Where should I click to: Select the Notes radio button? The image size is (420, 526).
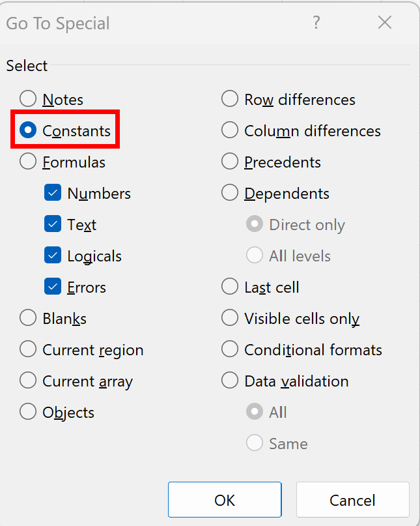tap(28, 99)
